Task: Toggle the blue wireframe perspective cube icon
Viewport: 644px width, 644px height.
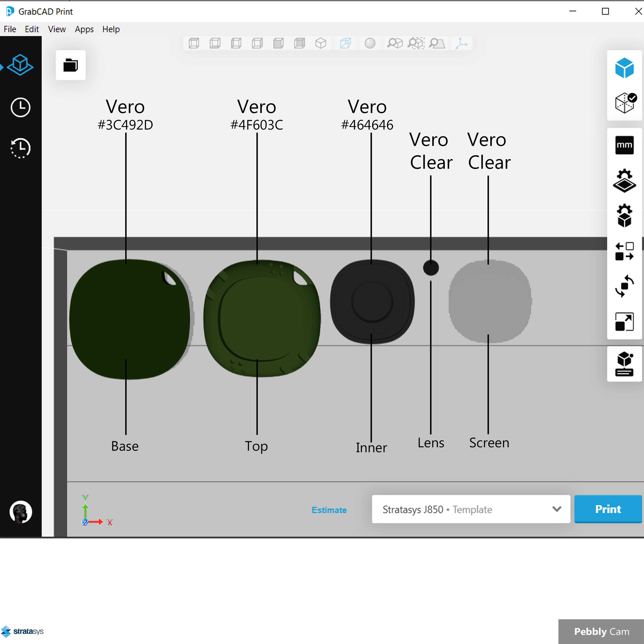Action: (345, 43)
